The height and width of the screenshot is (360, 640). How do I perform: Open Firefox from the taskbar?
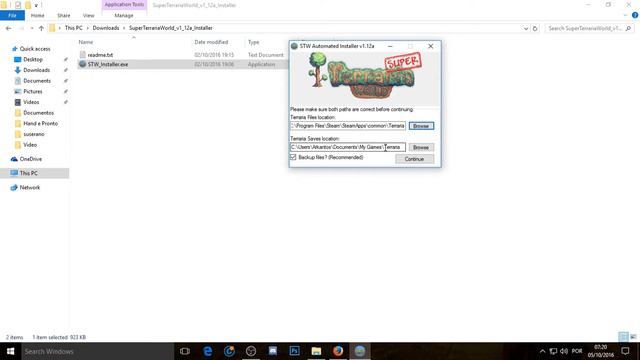(x=338, y=351)
